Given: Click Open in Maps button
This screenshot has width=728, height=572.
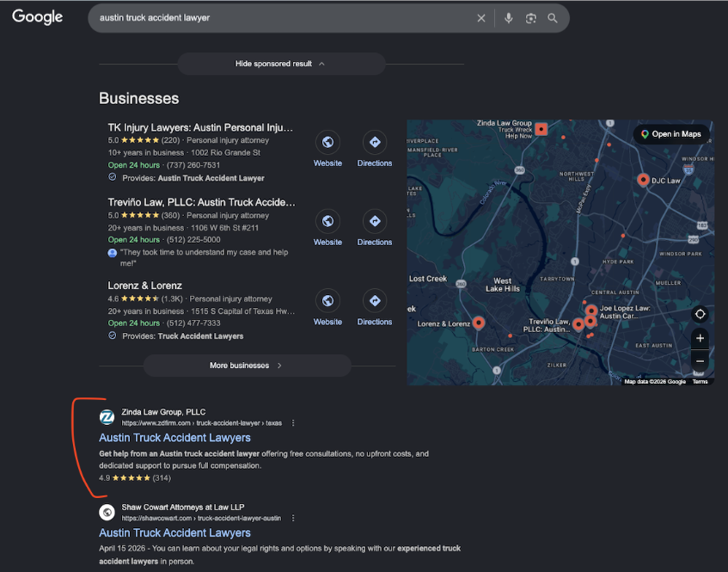Looking at the screenshot, I should coord(671,134).
